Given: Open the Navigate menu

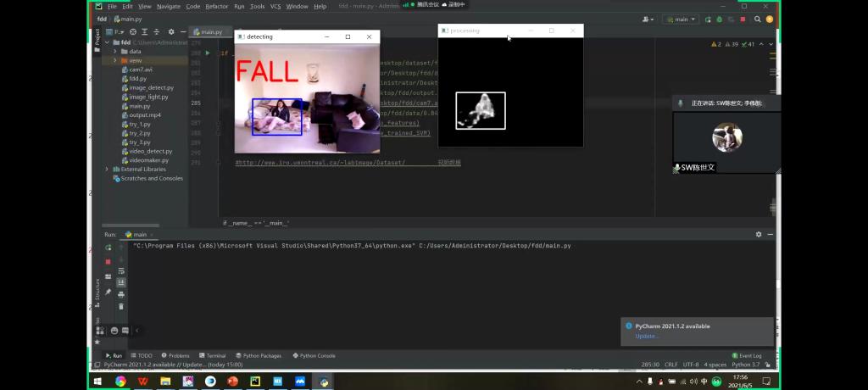Looking at the screenshot, I should pos(169,6).
